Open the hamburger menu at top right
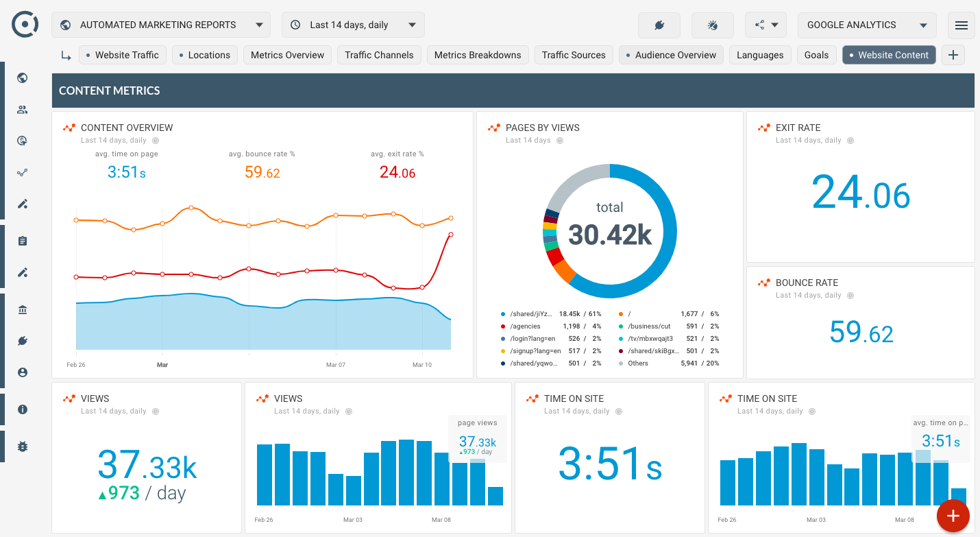Viewport: 980px width, 537px height. click(961, 25)
